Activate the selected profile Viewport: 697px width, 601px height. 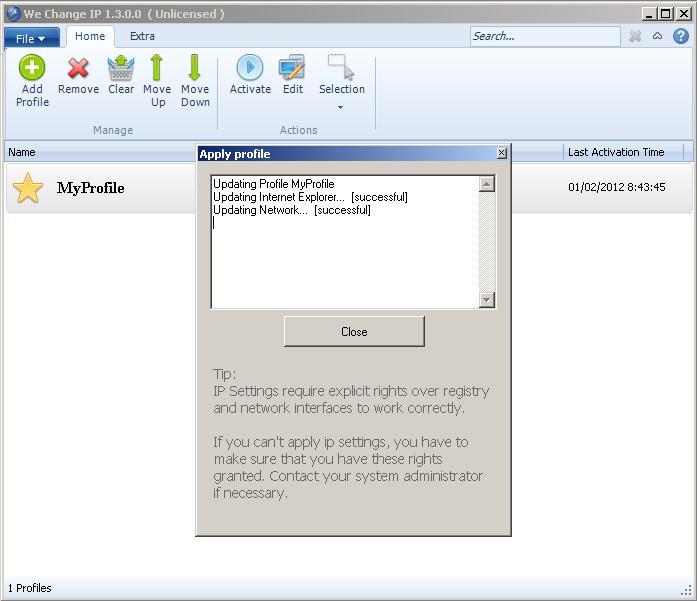[250, 74]
